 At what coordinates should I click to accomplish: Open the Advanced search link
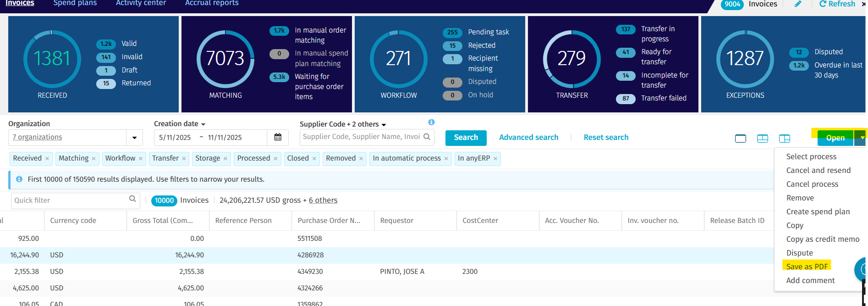[528, 138]
